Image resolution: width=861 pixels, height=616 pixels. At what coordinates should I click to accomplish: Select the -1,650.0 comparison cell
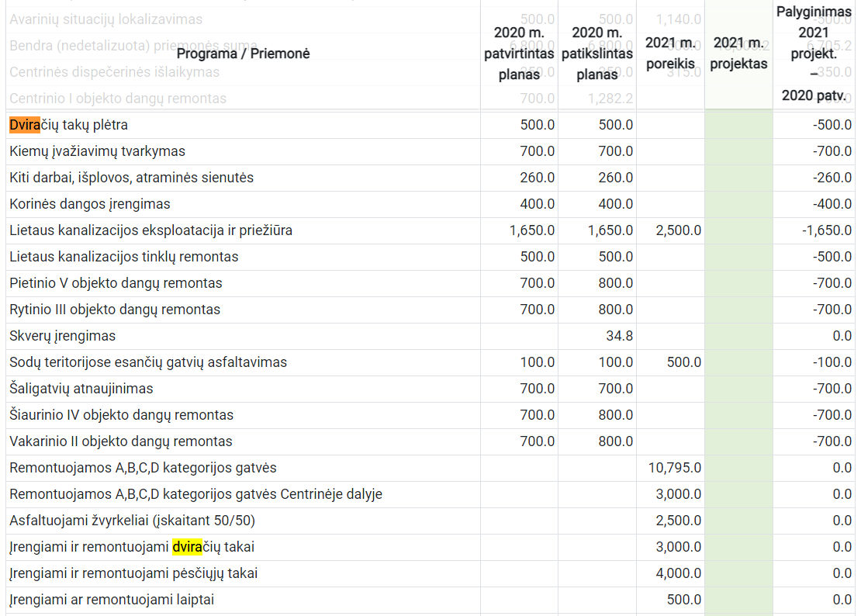[826, 230]
